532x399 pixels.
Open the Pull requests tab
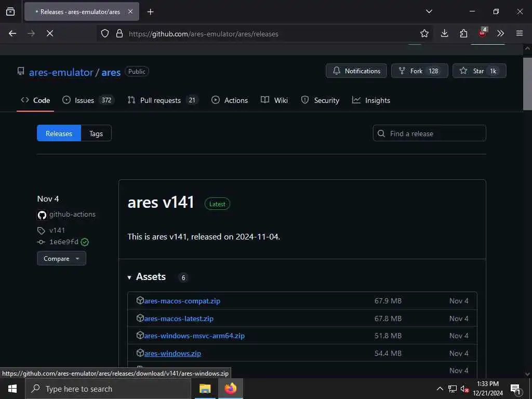163,100
